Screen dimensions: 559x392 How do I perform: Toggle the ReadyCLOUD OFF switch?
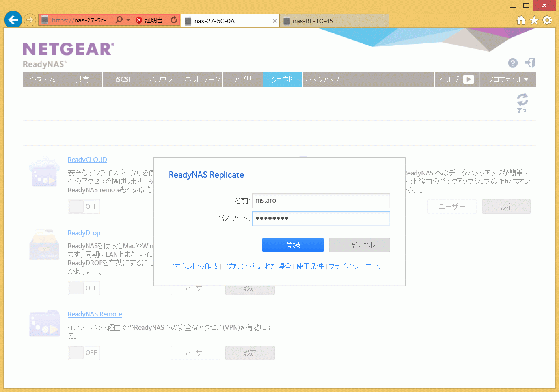(84, 206)
